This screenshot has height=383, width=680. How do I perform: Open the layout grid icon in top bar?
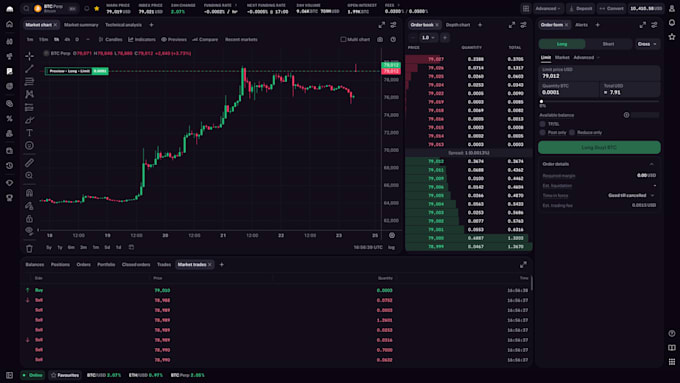[x=526, y=8]
